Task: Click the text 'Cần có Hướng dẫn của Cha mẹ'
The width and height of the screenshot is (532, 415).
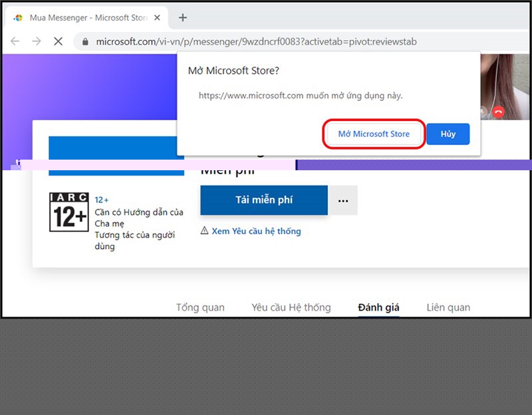Action: 139,218
